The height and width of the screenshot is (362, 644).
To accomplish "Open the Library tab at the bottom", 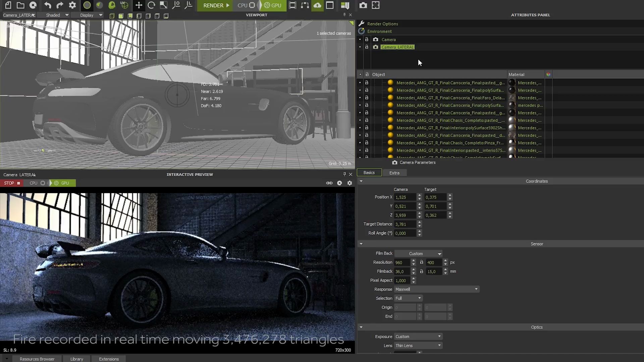I will click(x=76, y=359).
